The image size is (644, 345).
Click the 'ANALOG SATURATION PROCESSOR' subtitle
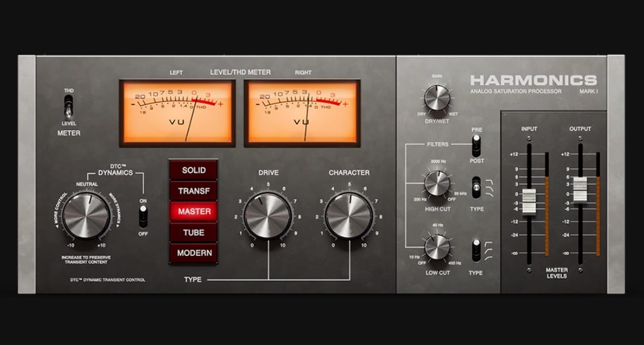(x=516, y=91)
